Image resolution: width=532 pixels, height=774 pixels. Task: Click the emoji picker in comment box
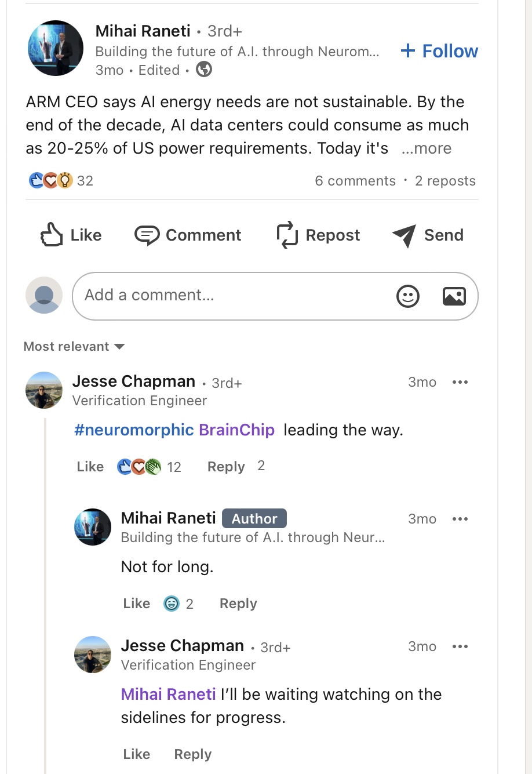click(x=407, y=296)
